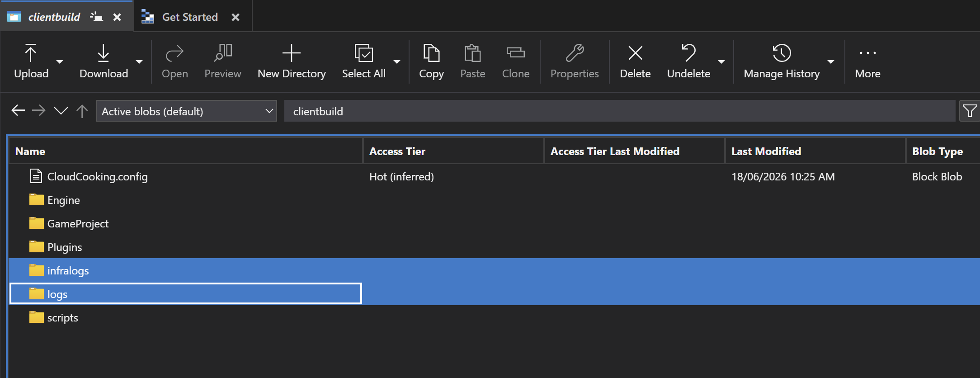Click Select All in the toolbar
The width and height of the screenshot is (980, 378).
click(364, 61)
